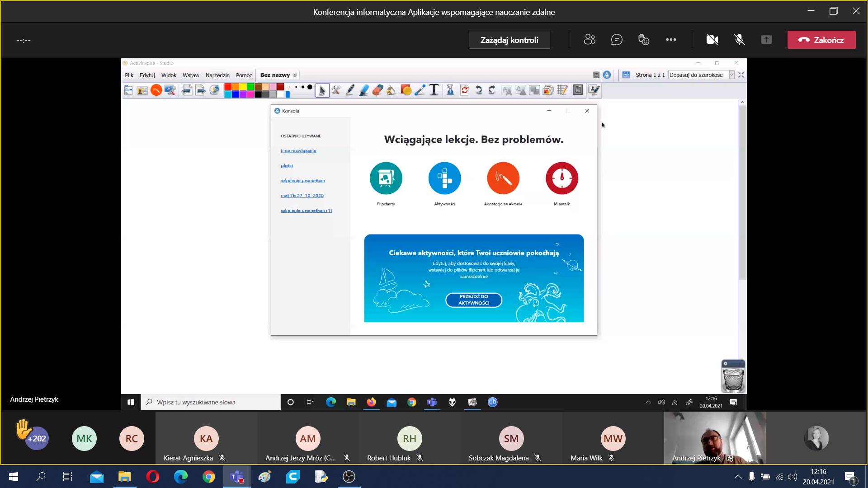The image size is (868, 488).
Task: Open the meeting chat icon
Action: coord(617,40)
